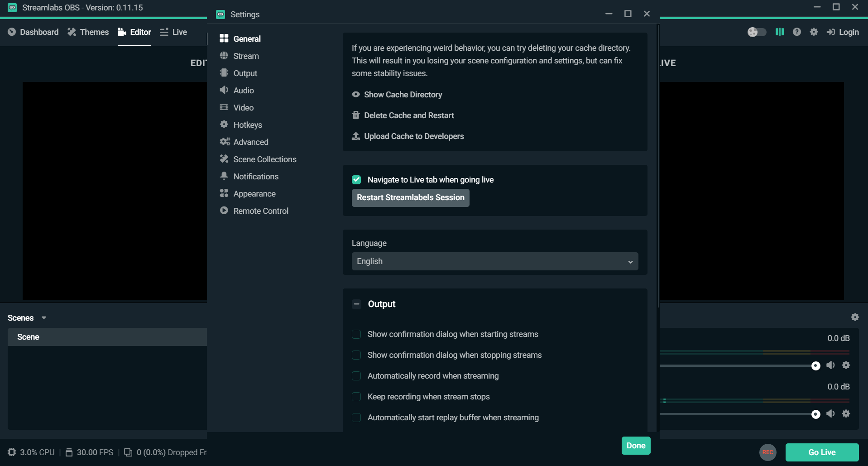Open settings via the top bar gear icon
Viewport: 868px width, 466px height.
pyautogui.click(x=814, y=32)
